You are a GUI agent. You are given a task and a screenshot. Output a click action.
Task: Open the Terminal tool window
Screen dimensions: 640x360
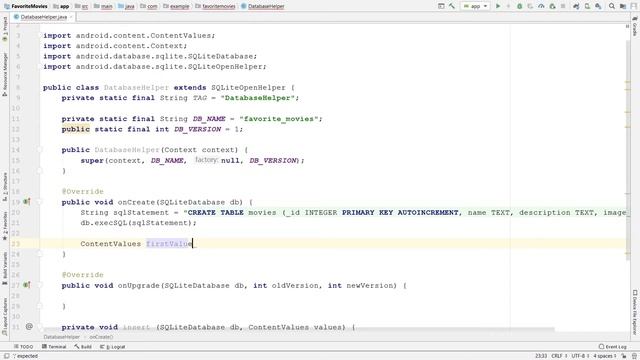tap(54, 347)
